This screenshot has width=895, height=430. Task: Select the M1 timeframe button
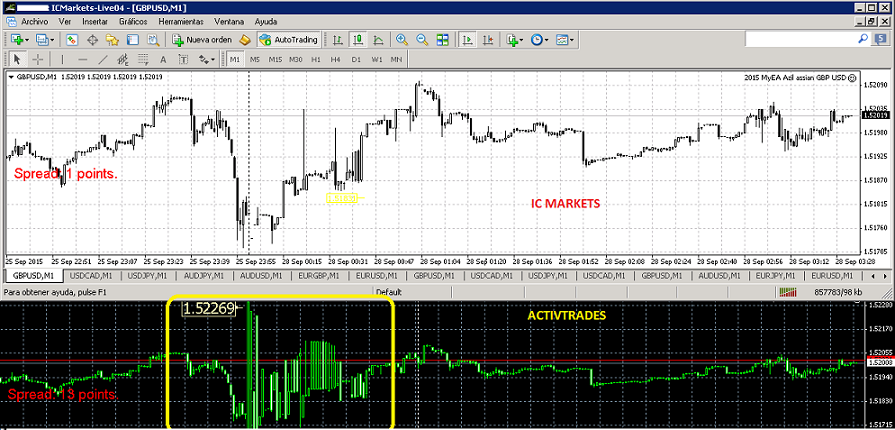click(234, 60)
